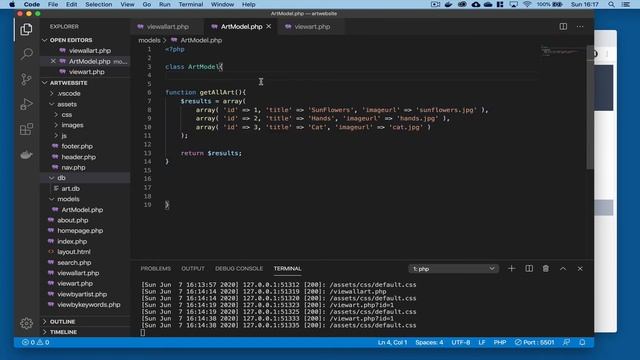Switch to the viewart.php editor tab
Viewport: 640px width, 360px height.
312,27
